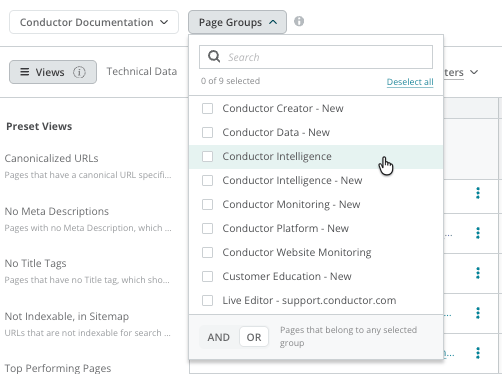
Task: Check Live Editor - support.conductor.com checkbox
Action: click(207, 300)
